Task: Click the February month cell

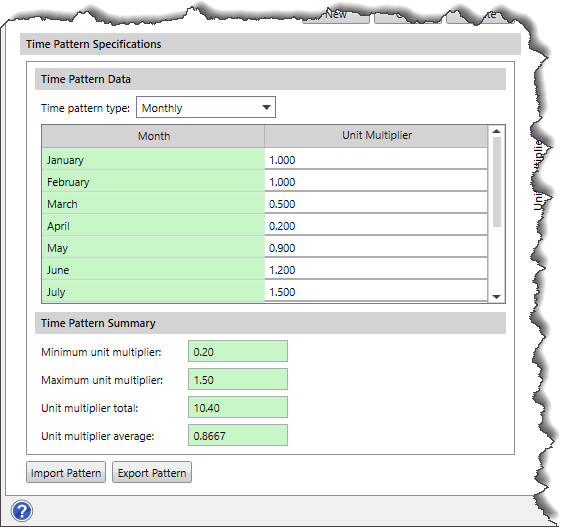Action: 153,181
